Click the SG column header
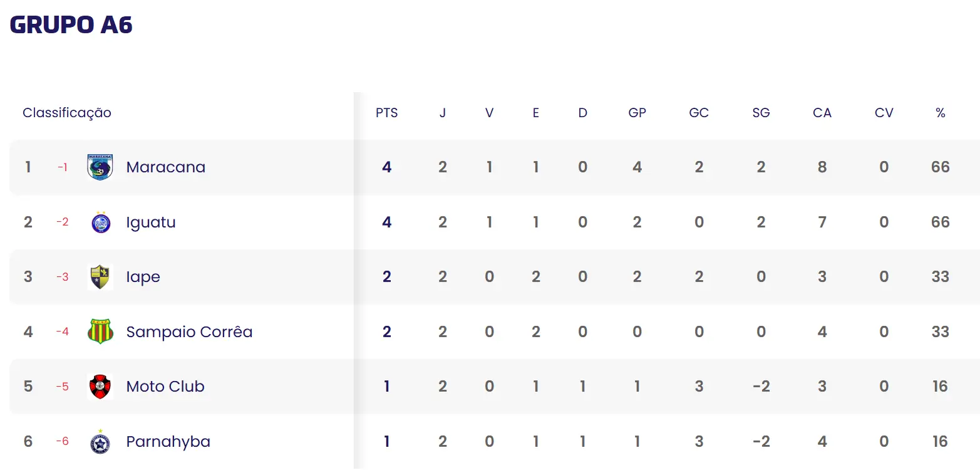The width and height of the screenshot is (980, 470). (x=761, y=113)
